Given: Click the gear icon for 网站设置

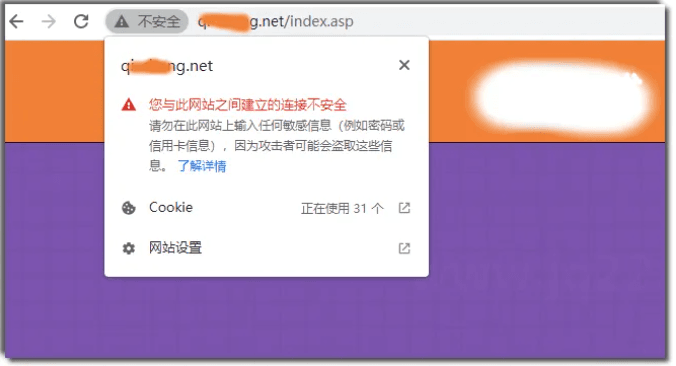Looking at the screenshot, I should [x=128, y=248].
